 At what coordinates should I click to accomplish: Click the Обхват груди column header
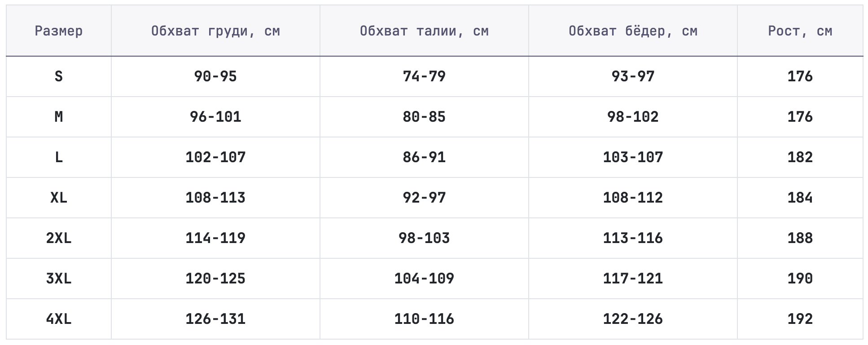pyautogui.click(x=215, y=31)
